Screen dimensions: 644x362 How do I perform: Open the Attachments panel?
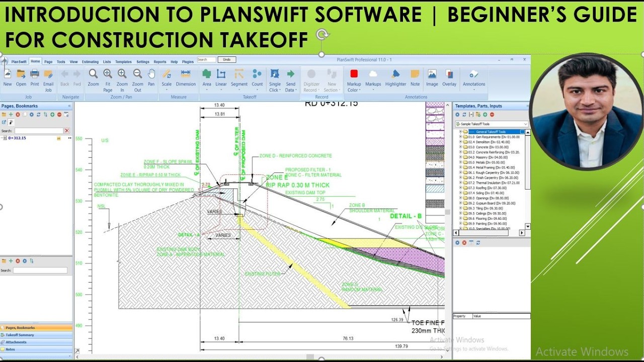pyautogui.click(x=36, y=342)
